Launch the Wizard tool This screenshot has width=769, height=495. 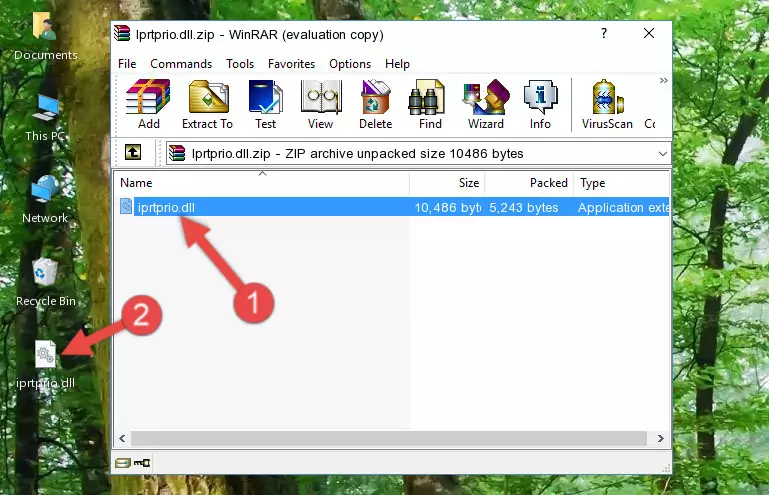pos(486,104)
